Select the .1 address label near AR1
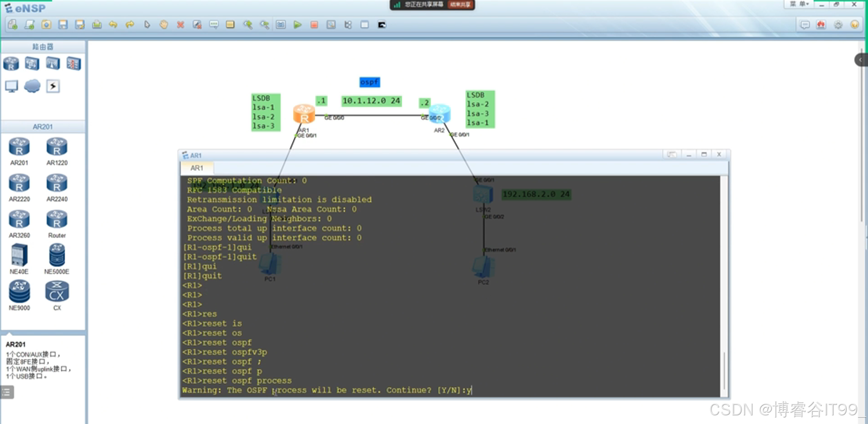Viewport: 868px width, 424px height. click(321, 101)
